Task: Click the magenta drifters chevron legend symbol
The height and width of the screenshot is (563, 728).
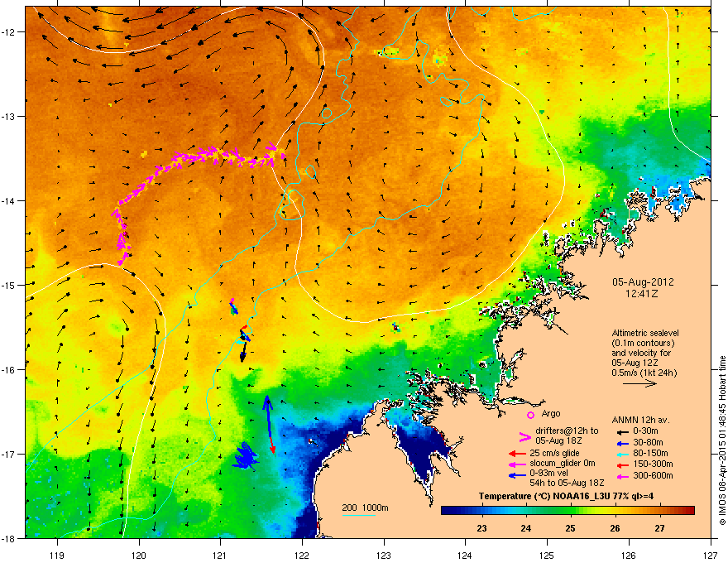Action: (x=524, y=436)
